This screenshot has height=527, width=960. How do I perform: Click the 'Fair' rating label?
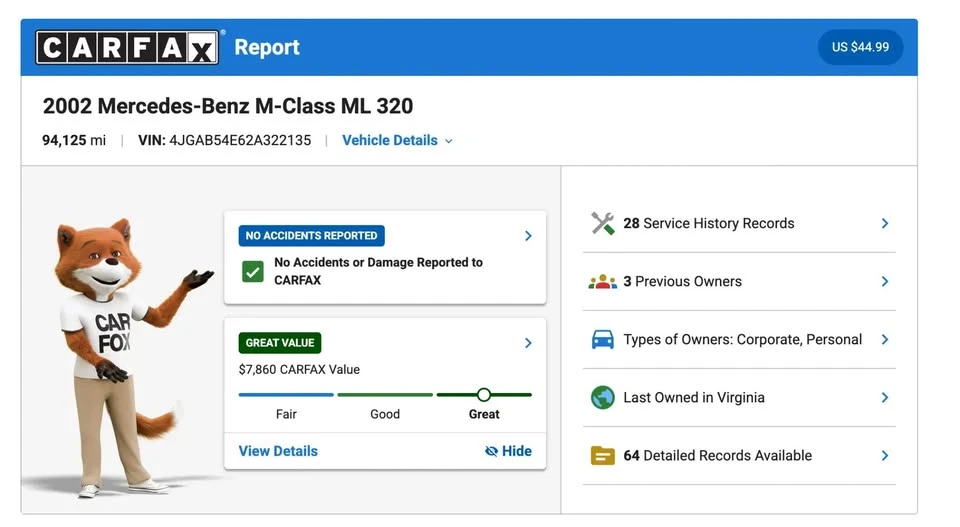286,414
